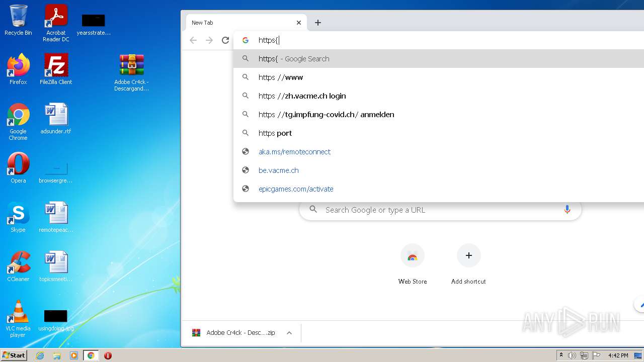Launch CCleaner from the desktop
Screen dimensions: 644x362
18,266
